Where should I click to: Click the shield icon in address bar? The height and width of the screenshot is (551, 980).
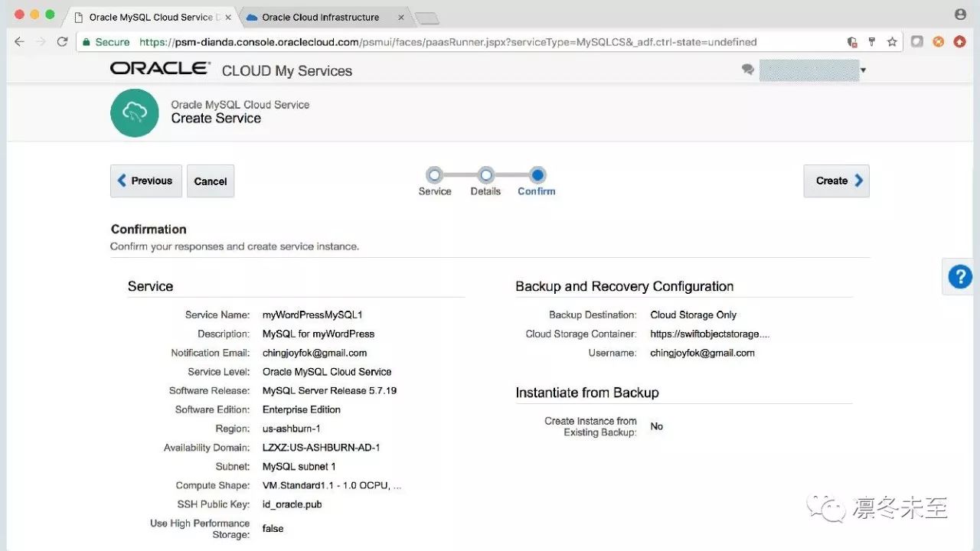click(852, 42)
